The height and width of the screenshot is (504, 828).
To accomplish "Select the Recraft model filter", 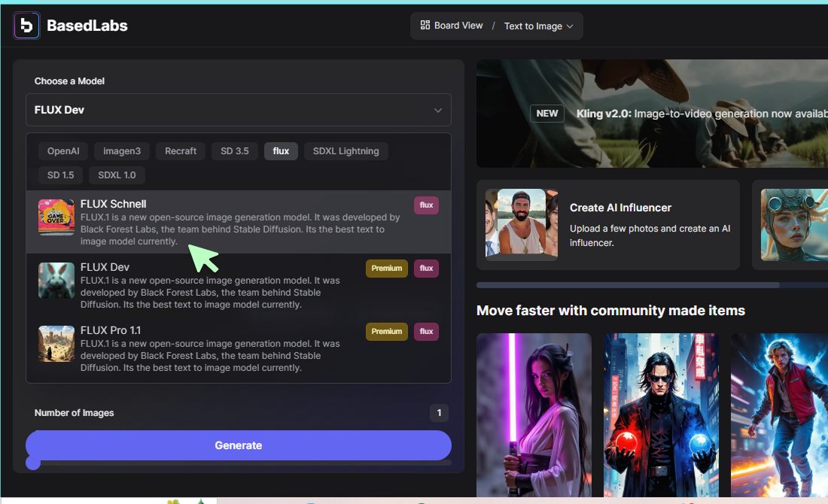I will pos(181,151).
